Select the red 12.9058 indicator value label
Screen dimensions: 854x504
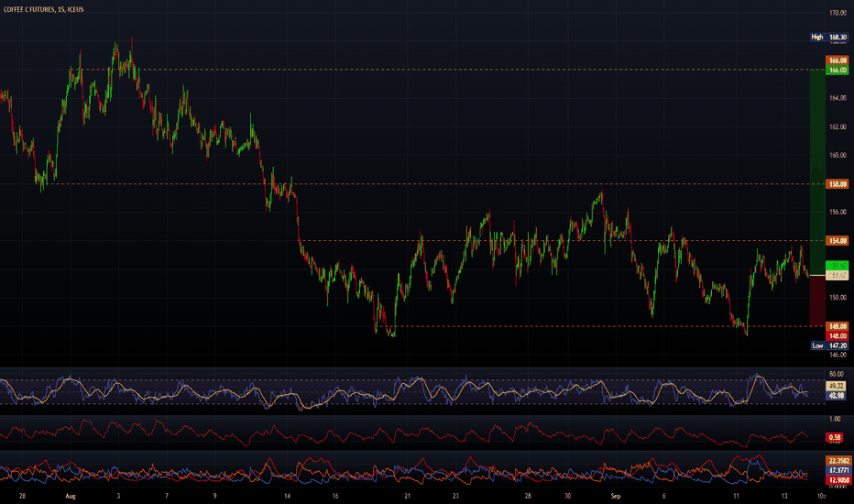[x=838, y=480]
